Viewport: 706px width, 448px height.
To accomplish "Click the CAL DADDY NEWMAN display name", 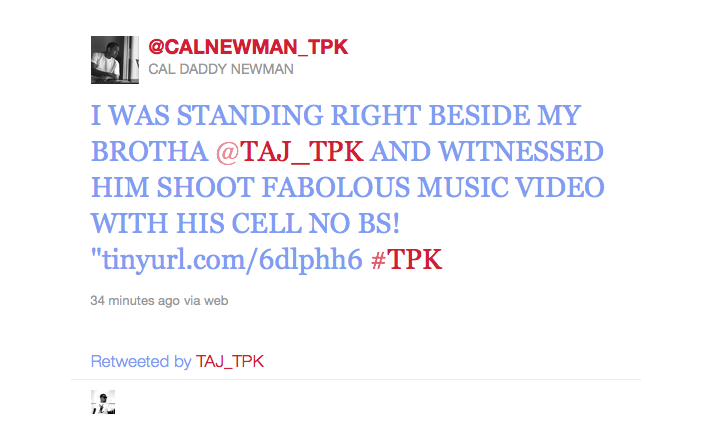I will [x=221, y=69].
